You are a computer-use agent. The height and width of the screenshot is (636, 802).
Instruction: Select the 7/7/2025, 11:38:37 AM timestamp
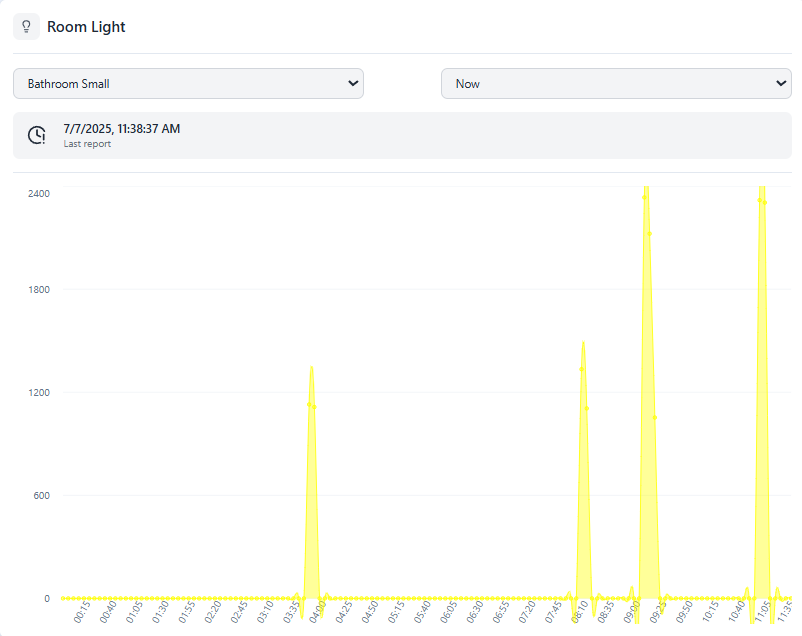(121, 128)
